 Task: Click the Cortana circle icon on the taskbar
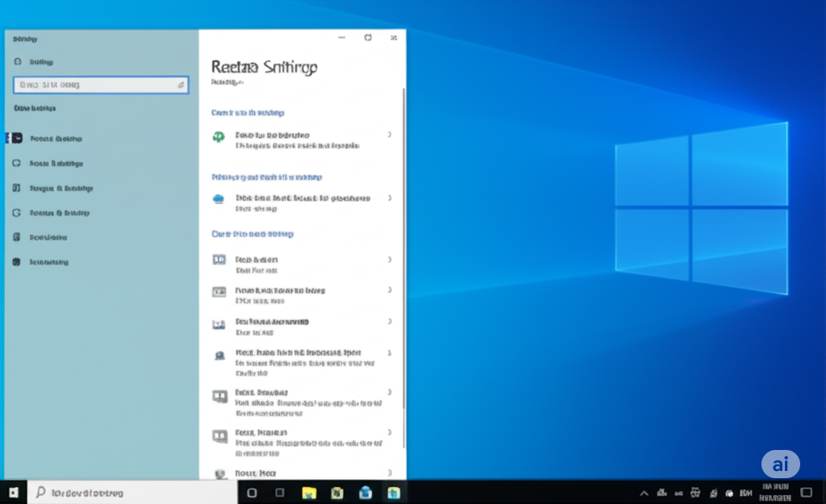(x=252, y=493)
